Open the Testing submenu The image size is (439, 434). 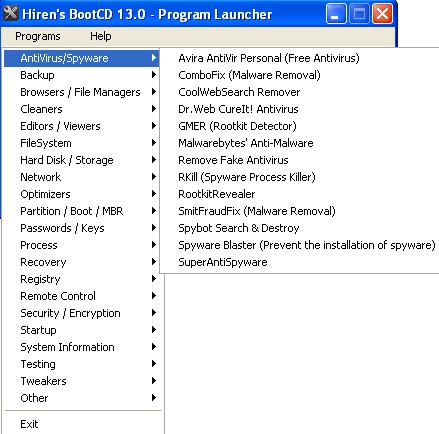pyautogui.click(x=81, y=364)
